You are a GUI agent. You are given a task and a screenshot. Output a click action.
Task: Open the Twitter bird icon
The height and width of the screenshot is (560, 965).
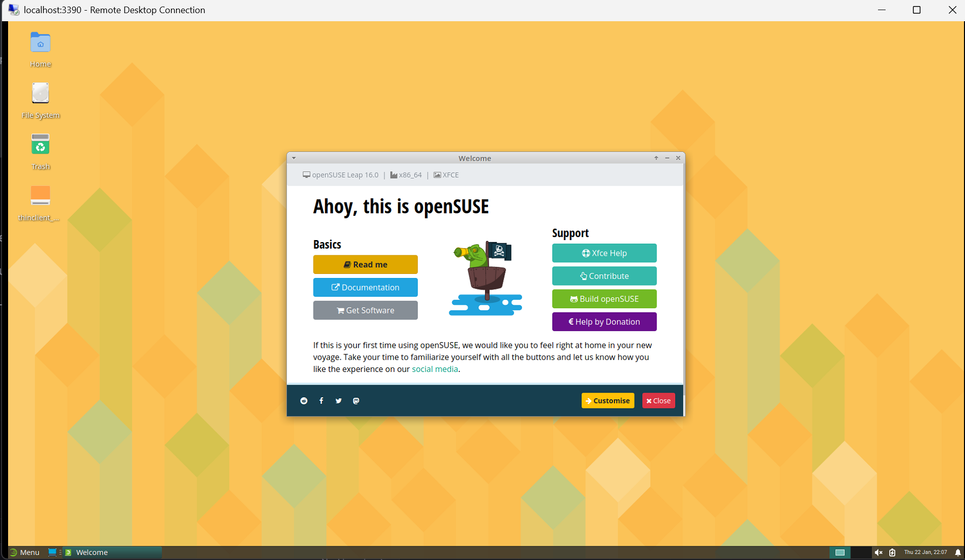[338, 401]
